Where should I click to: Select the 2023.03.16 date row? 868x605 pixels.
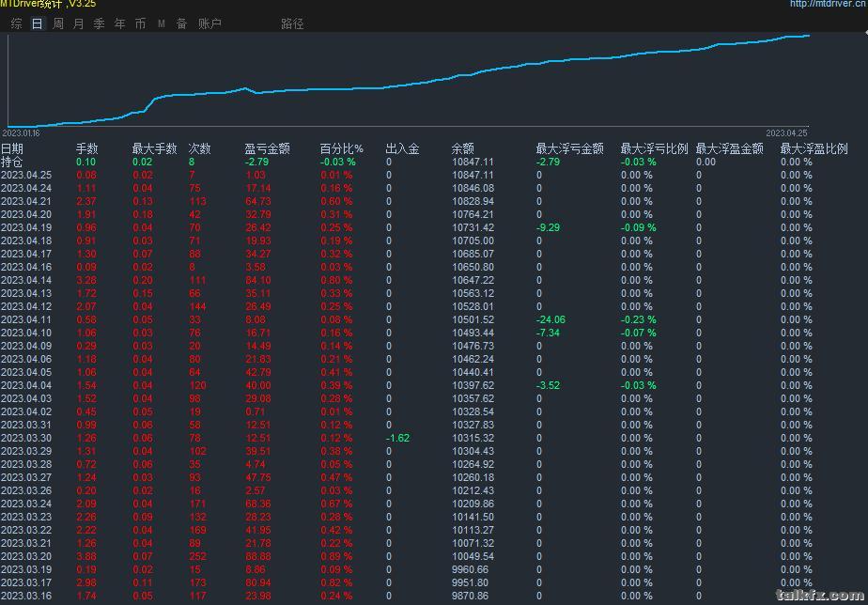coord(26,597)
